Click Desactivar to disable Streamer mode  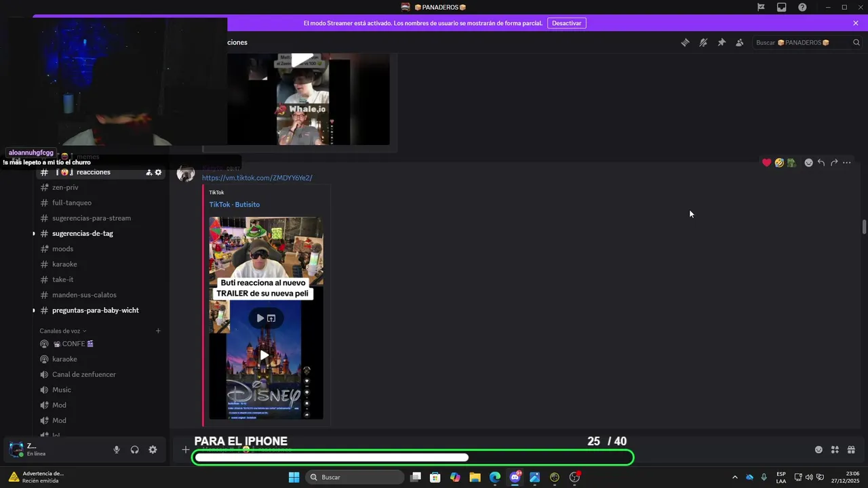pos(566,23)
